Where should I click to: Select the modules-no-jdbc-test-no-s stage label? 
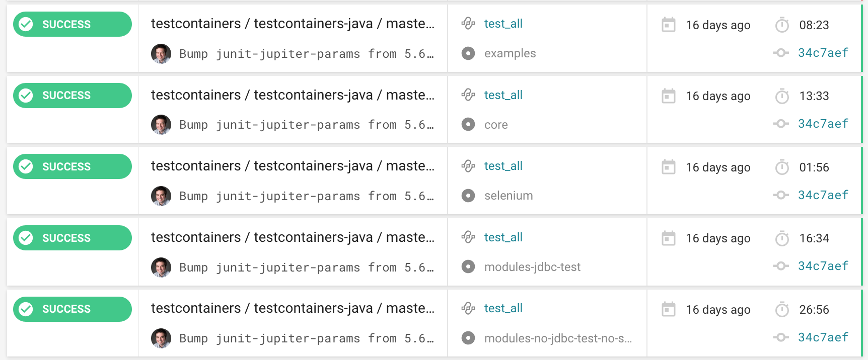pos(558,338)
